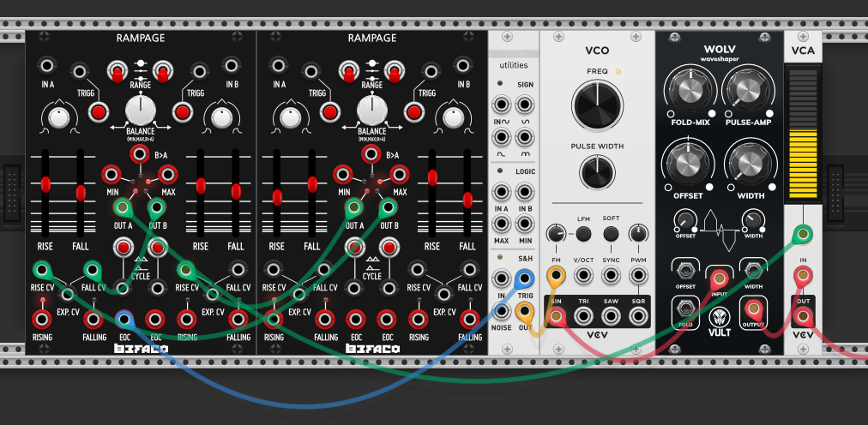Flip channel B RANGE switch on second Rampage
The height and width of the screenshot is (425, 868).
pyautogui.click(x=395, y=72)
